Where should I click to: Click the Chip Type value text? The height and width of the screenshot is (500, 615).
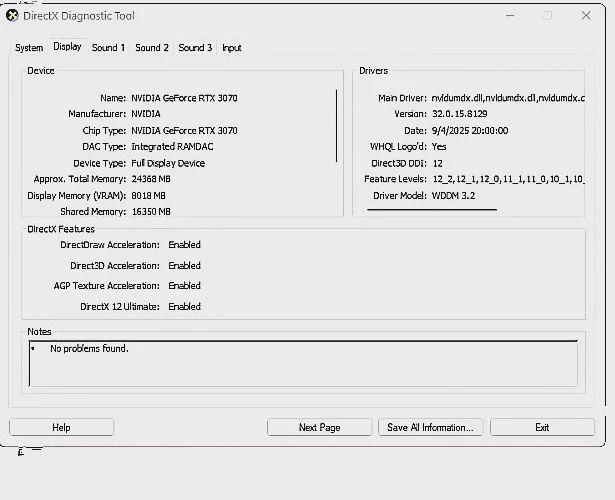[184, 131]
